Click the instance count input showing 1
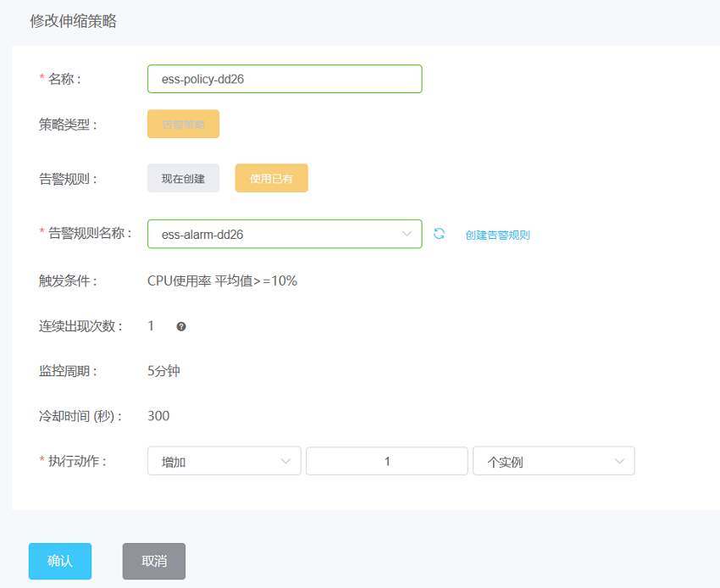This screenshot has width=720, height=588. (x=387, y=461)
